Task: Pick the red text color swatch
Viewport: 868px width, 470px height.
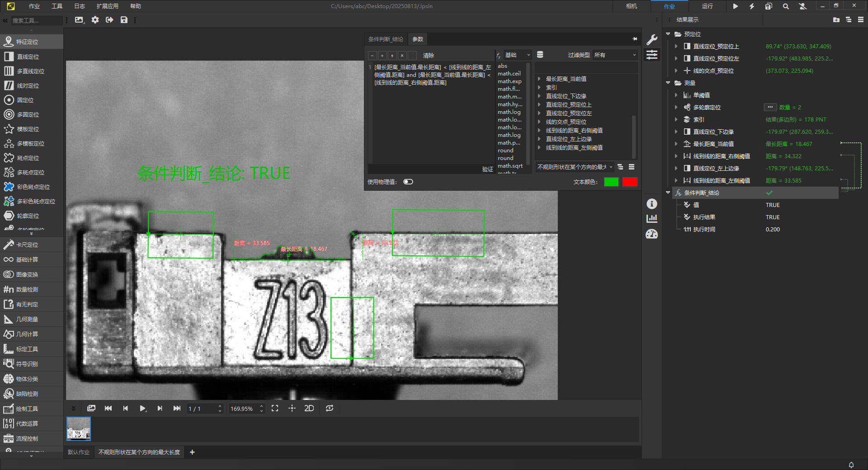Action: coord(629,182)
